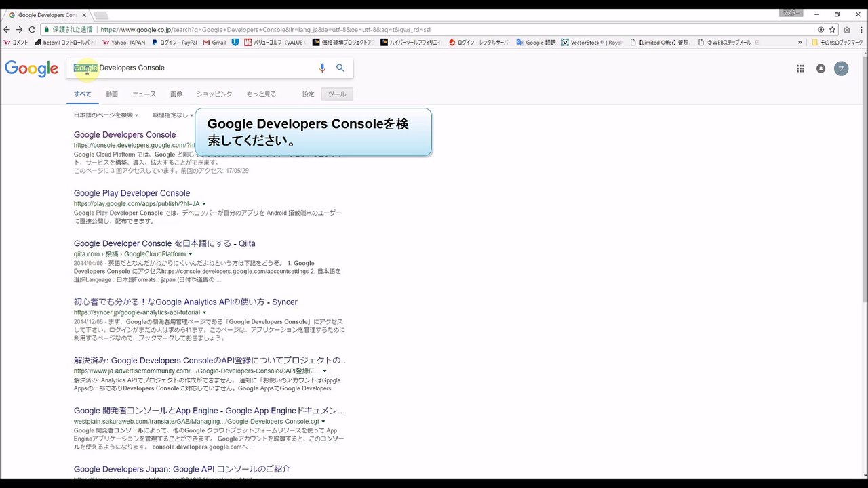Open the Google apps grid

[800, 68]
